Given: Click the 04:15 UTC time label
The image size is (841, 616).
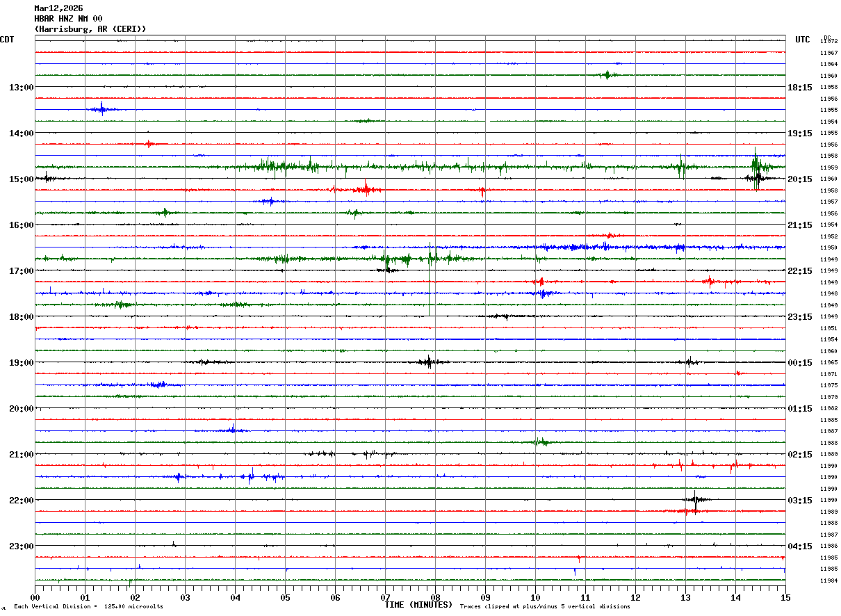Looking at the screenshot, I should (800, 546).
